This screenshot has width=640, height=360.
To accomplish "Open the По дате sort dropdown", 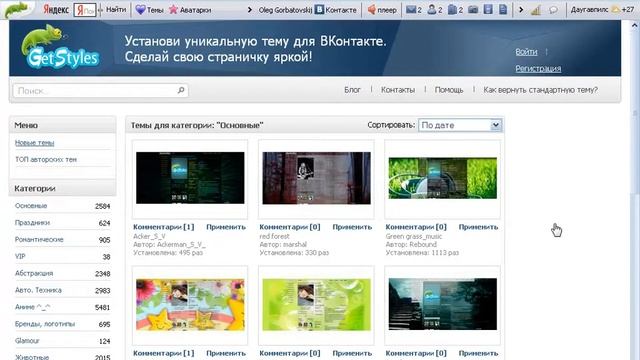I will click(460, 125).
